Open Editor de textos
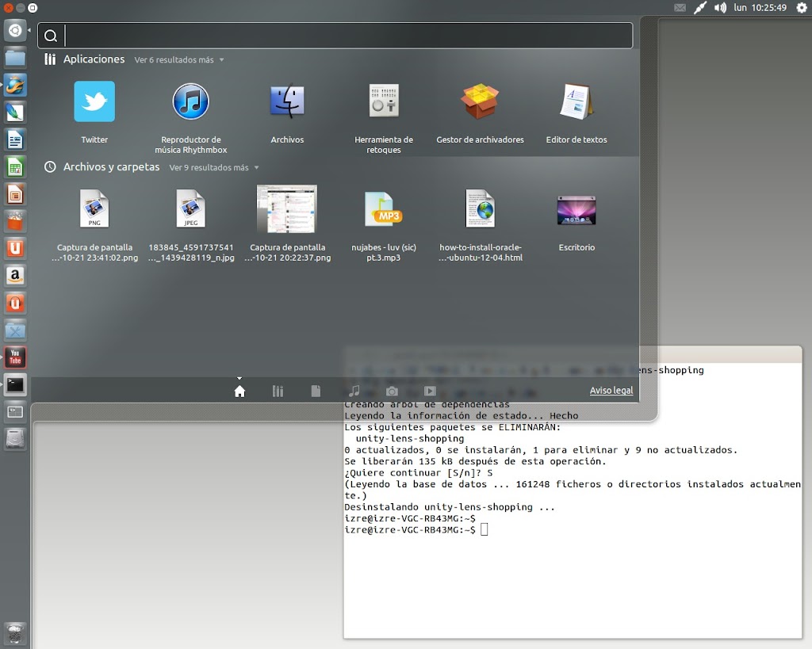The image size is (812, 649). point(576,102)
